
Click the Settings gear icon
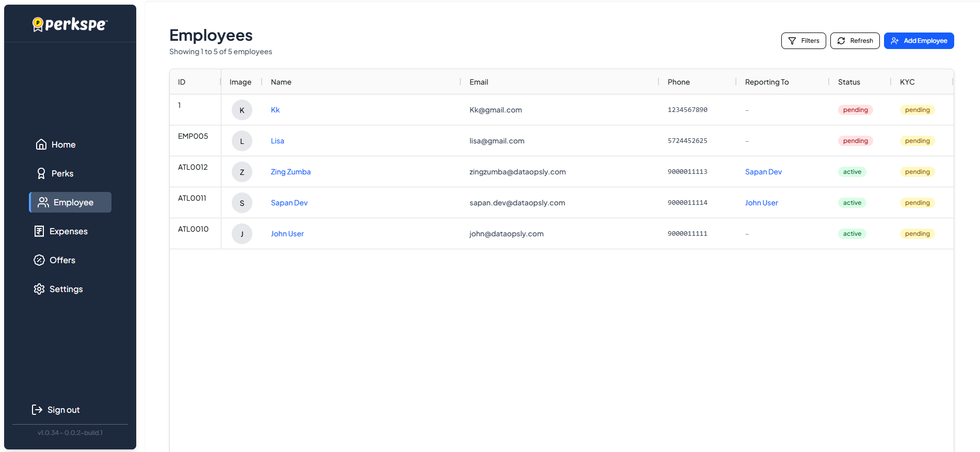(x=39, y=289)
